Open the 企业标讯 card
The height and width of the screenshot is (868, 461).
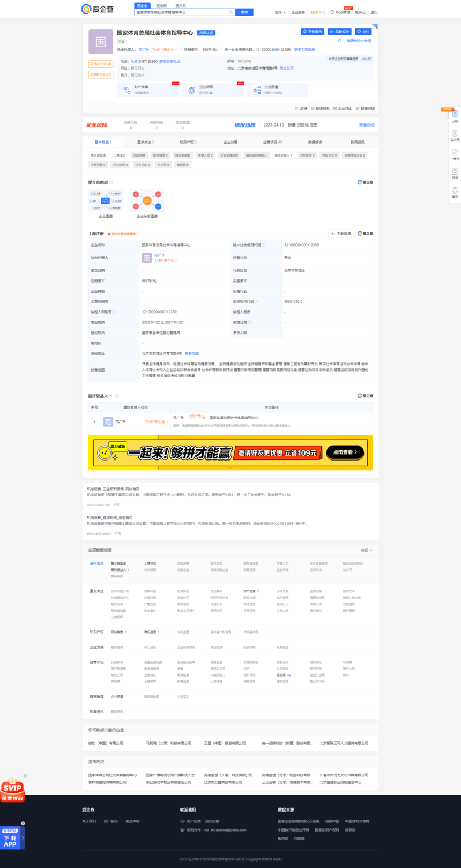(x=213, y=90)
